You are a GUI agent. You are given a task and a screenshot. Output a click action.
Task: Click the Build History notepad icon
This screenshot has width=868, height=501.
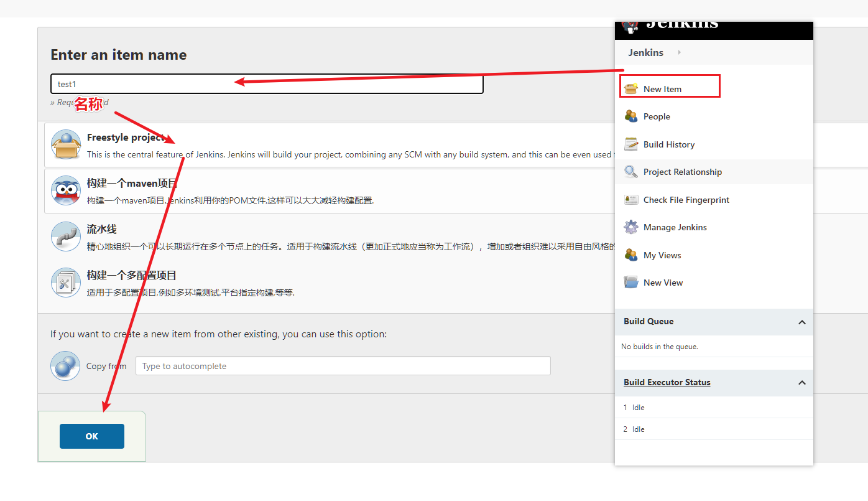(631, 144)
